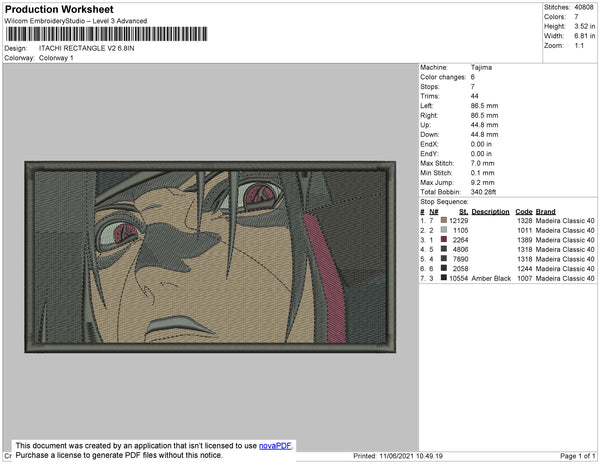Click the Description column header
Image resolution: width=600 pixels, height=464 pixels.
pos(491,212)
